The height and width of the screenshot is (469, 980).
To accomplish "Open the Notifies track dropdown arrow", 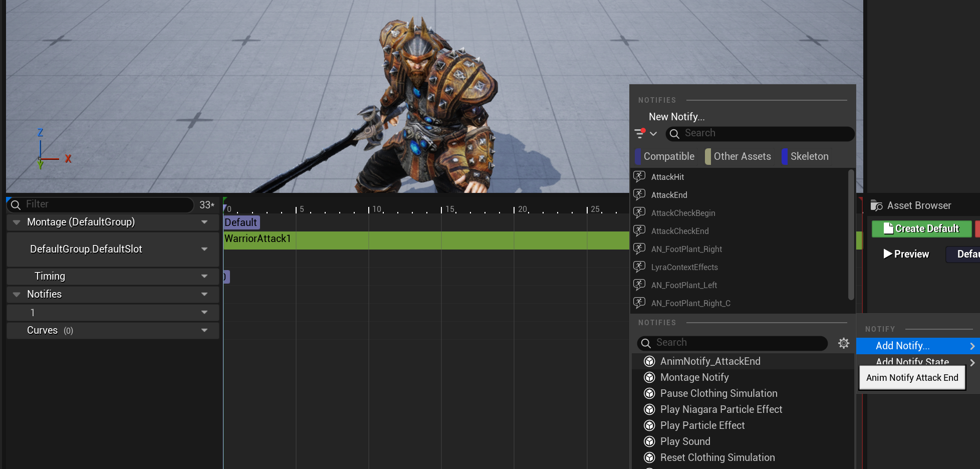I will tap(204, 294).
